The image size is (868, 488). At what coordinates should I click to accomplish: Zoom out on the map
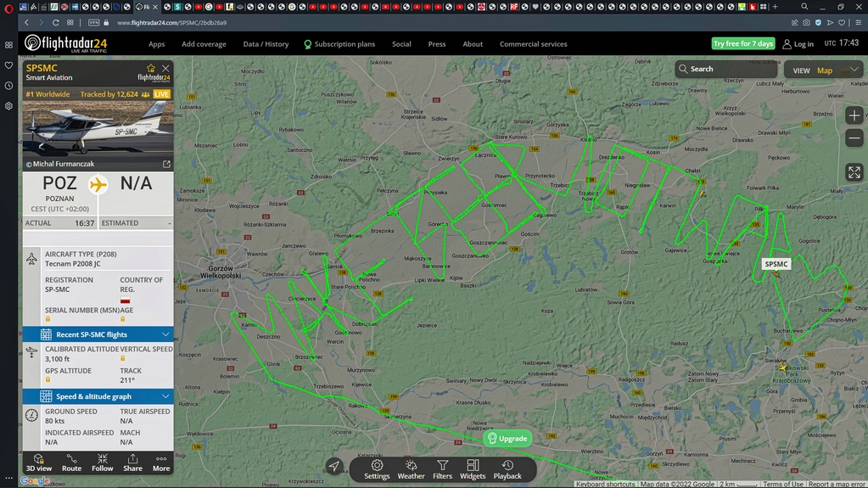(x=854, y=138)
